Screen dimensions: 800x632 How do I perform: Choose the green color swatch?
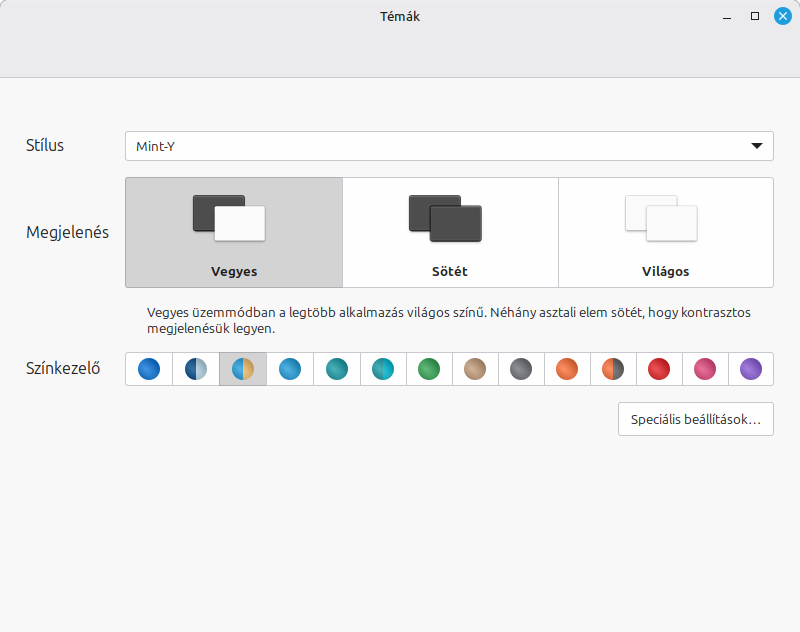(429, 369)
